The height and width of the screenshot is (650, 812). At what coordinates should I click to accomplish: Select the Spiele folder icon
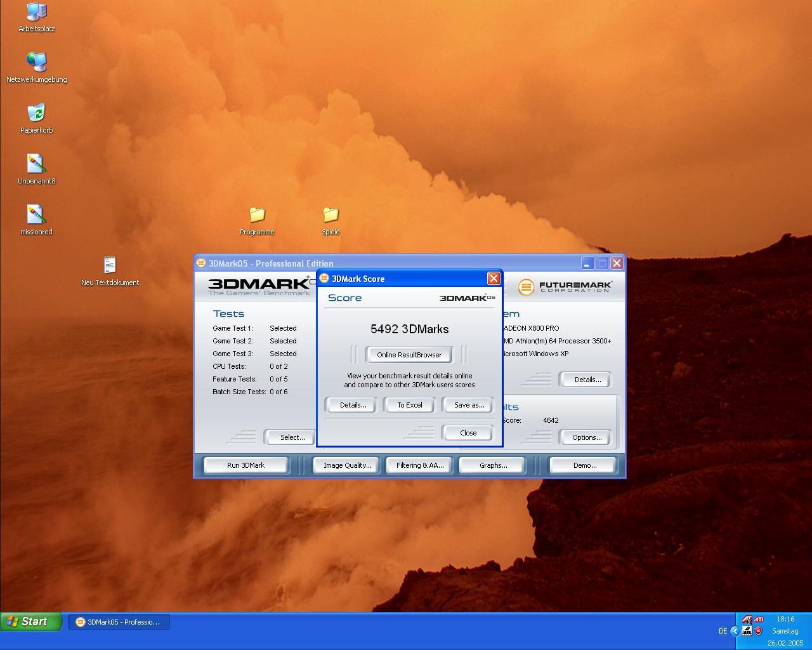[331, 220]
